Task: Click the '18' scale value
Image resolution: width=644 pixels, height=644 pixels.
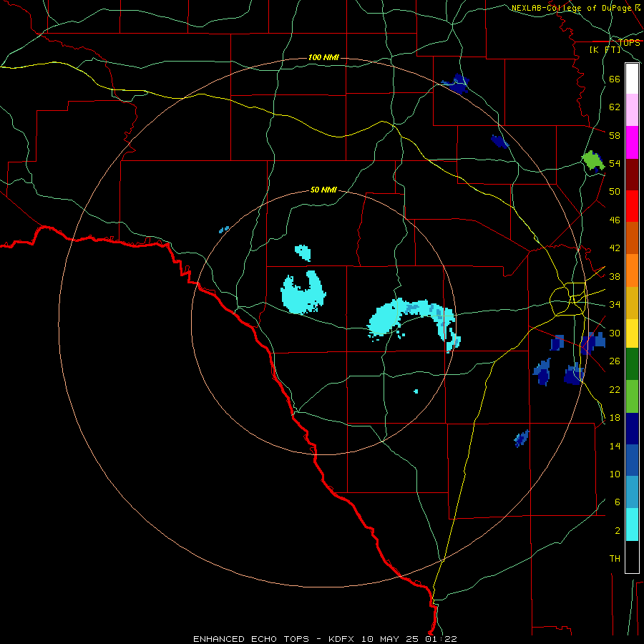Action: [x=615, y=418]
